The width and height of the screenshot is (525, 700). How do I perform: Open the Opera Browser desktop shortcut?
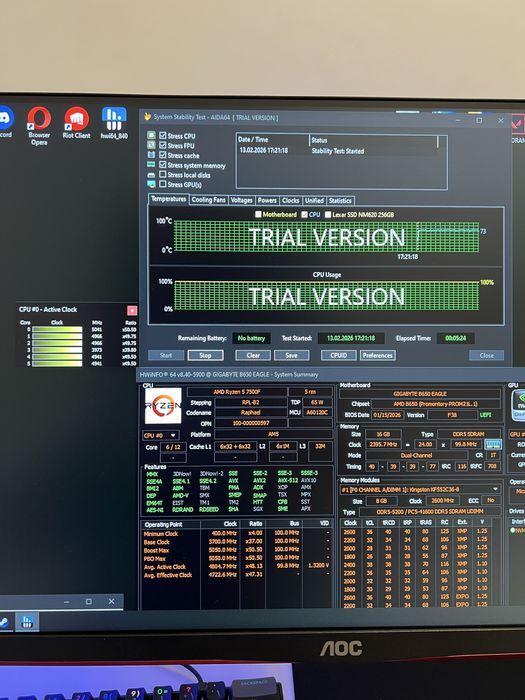point(39,126)
